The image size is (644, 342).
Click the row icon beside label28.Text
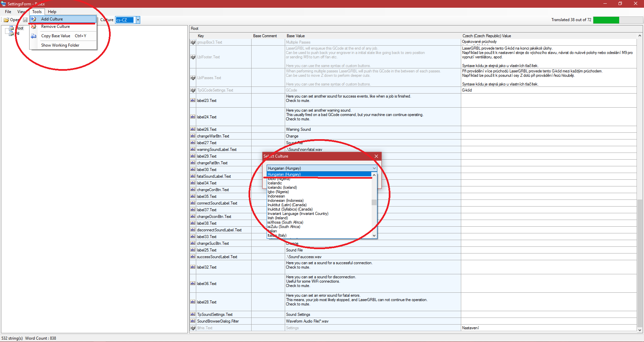coord(193,302)
